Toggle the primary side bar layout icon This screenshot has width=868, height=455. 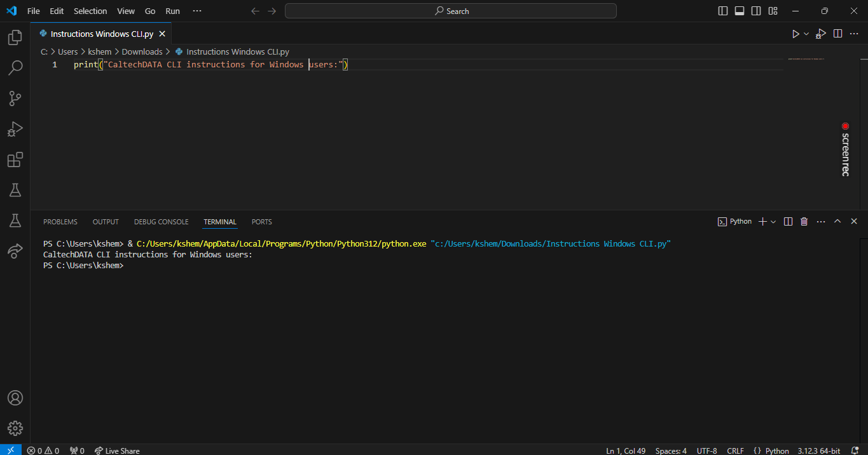pyautogui.click(x=723, y=11)
